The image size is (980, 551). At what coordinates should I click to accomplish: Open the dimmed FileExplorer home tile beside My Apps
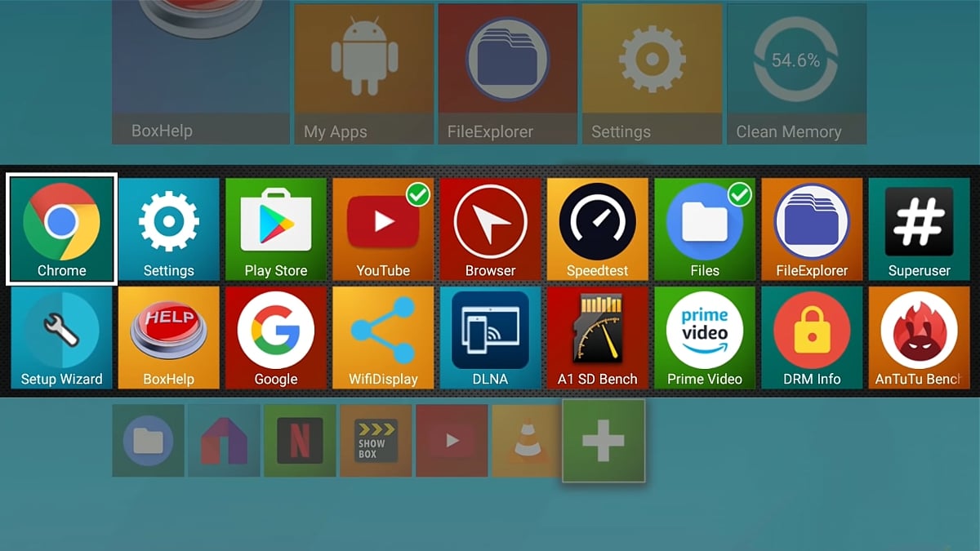(508, 73)
